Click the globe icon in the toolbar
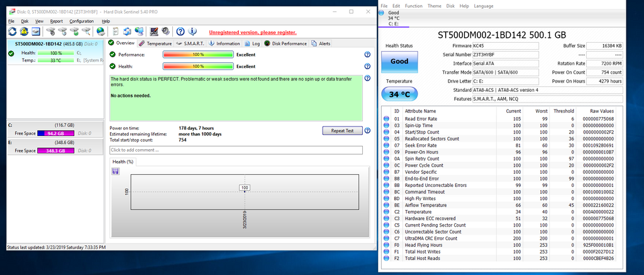 click(x=101, y=31)
